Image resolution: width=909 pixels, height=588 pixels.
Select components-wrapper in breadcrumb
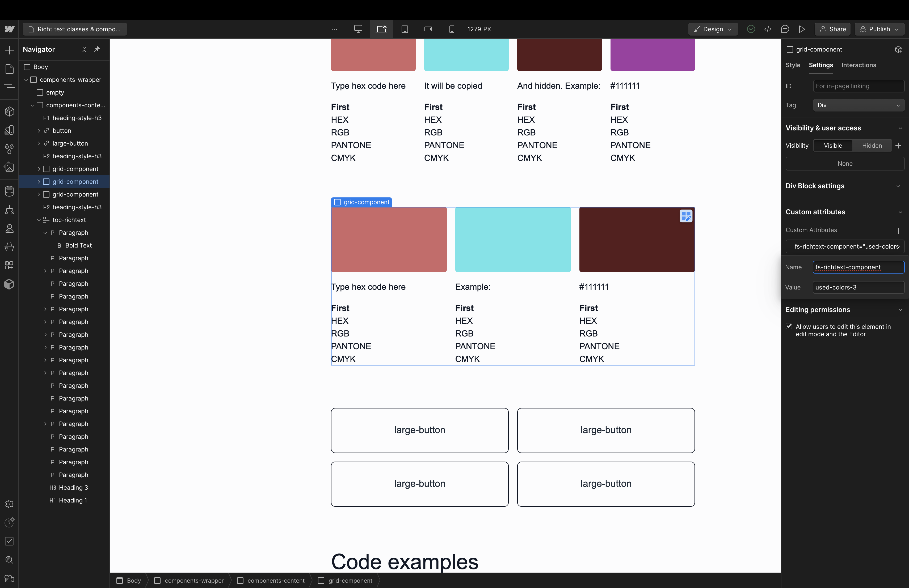pos(189,580)
